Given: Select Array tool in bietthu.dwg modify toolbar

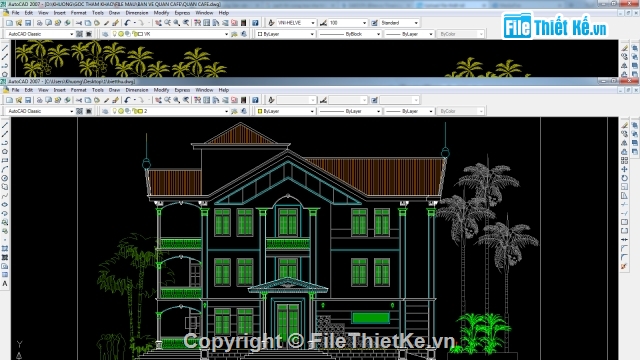Looking at the screenshot, I should tap(624, 160).
